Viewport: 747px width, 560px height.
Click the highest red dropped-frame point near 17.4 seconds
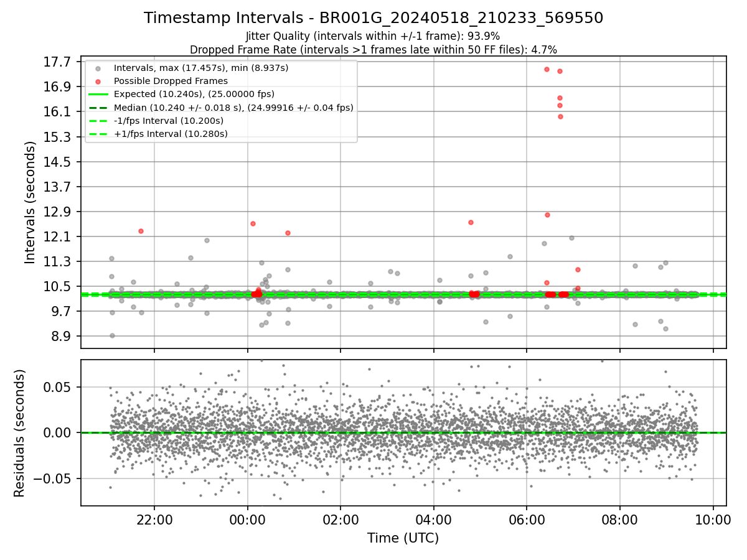point(547,69)
